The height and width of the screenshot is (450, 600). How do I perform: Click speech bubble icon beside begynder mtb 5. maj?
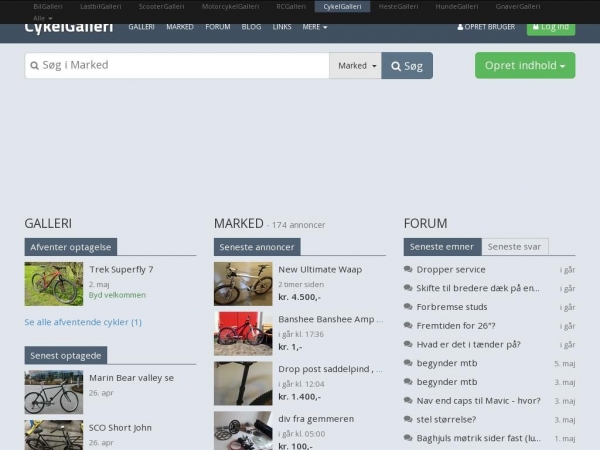[408, 363]
